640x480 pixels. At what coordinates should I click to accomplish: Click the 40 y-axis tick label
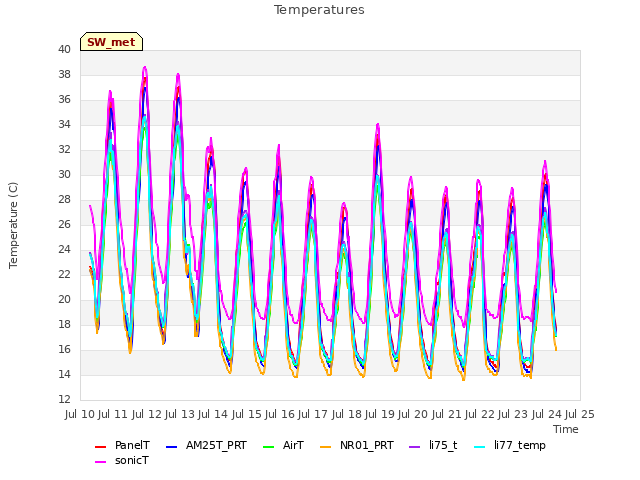tap(64, 49)
